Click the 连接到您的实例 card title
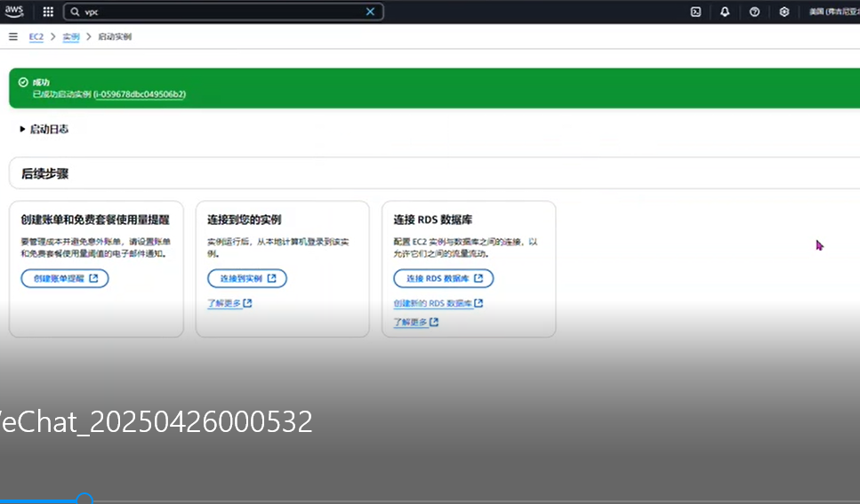The width and height of the screenshot is (860, 504). tap(244, 220)
